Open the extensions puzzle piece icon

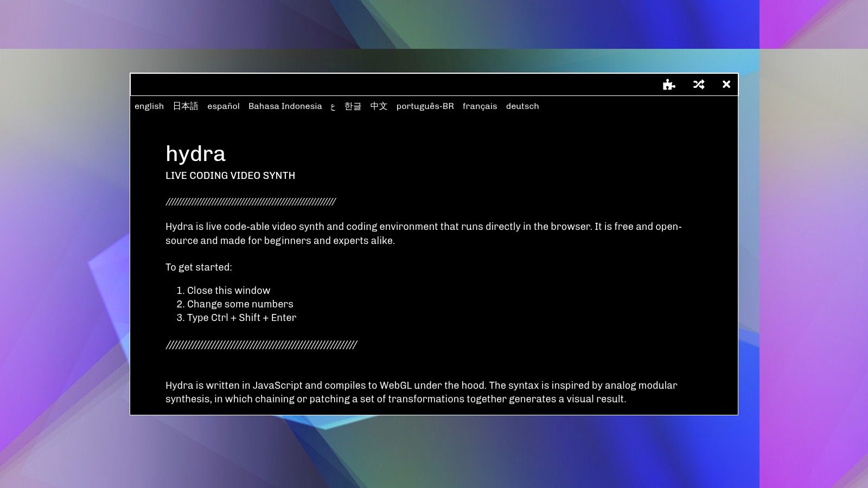click(669, 85)
